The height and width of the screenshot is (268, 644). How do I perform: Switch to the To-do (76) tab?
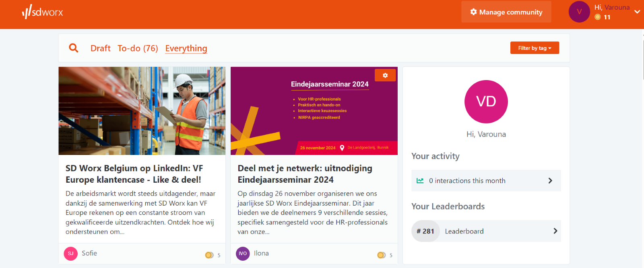(x=138, y=48)
